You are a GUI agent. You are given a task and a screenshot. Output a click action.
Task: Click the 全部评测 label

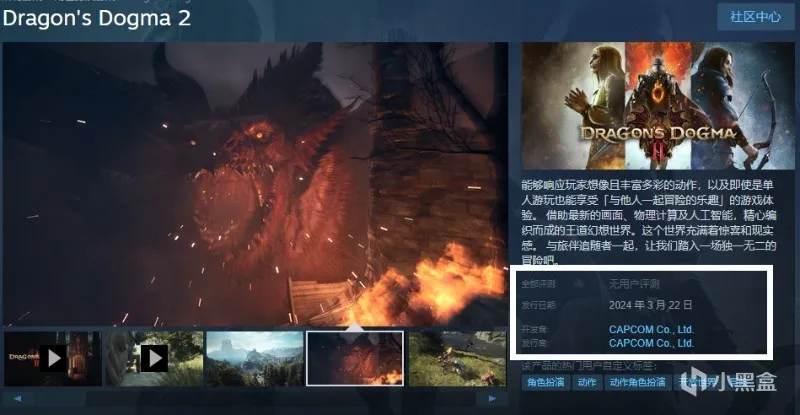pyautogui.click(x=538, y=284)
